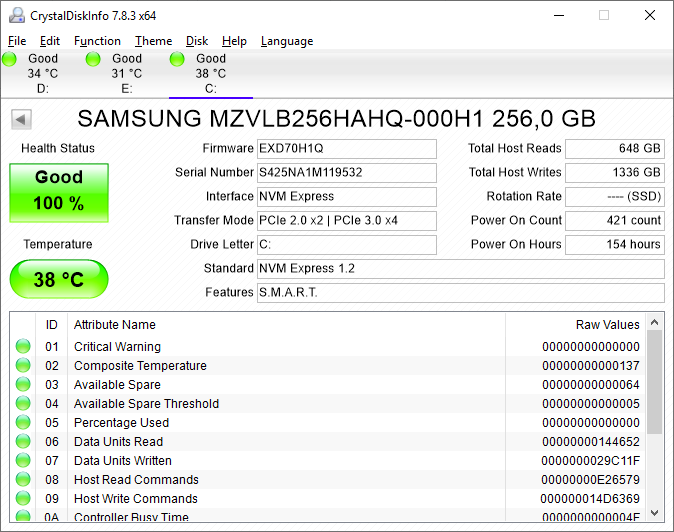The height and width of the screenshot is (532, 674).
Task: Click the Attribute Name column header
Action: pos(286,325)
